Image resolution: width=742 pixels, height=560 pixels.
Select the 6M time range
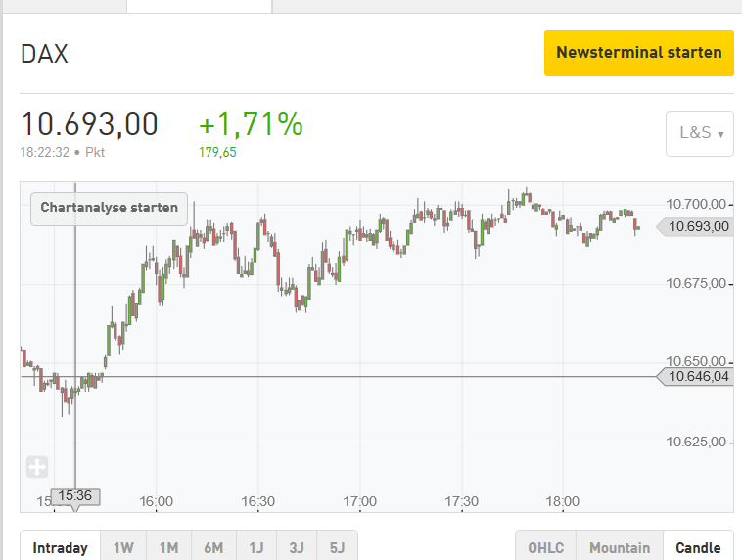pos(213,547)
